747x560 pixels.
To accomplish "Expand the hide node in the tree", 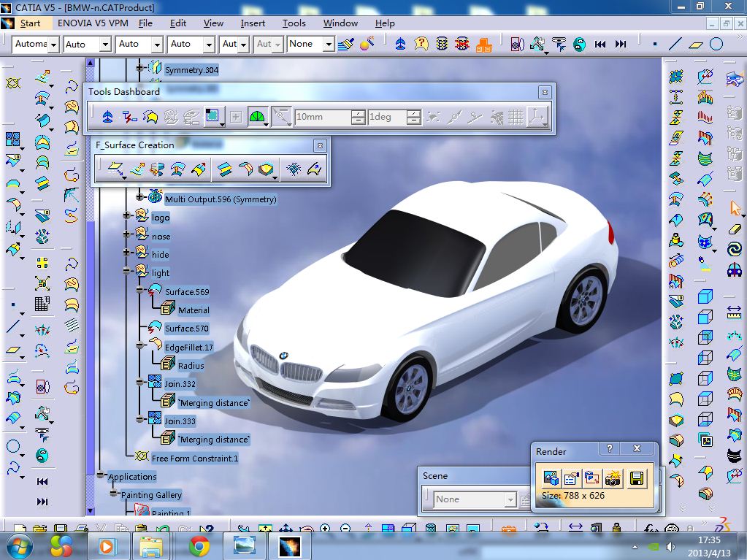I will click(x=127, y=253).
